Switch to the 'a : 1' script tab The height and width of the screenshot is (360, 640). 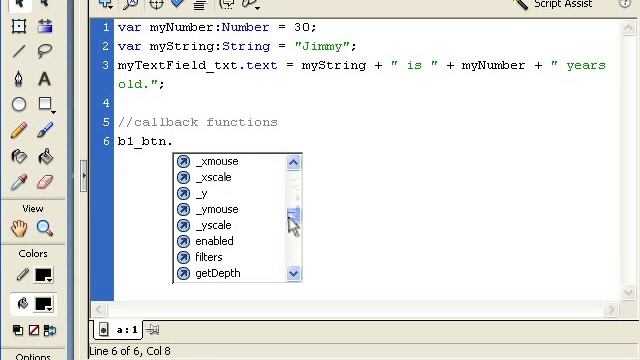[118, 330]
